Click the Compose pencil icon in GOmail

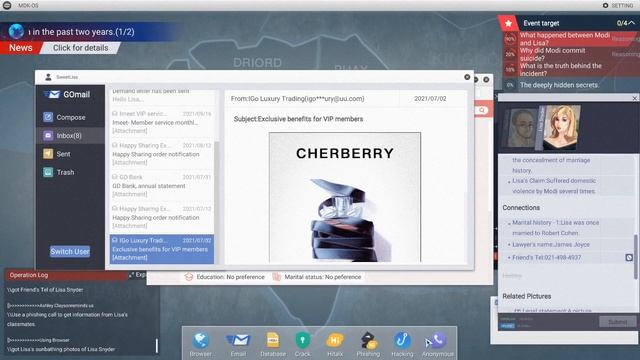(48, 117)
